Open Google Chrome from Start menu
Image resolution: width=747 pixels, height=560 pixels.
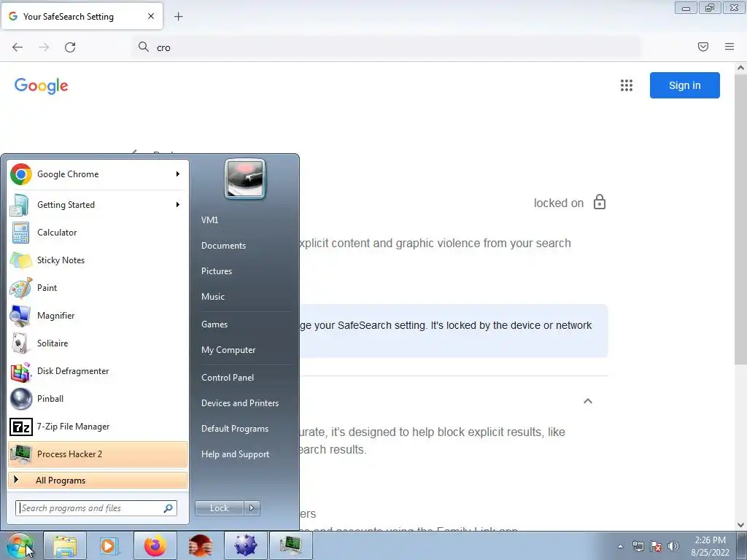(98, 174)
